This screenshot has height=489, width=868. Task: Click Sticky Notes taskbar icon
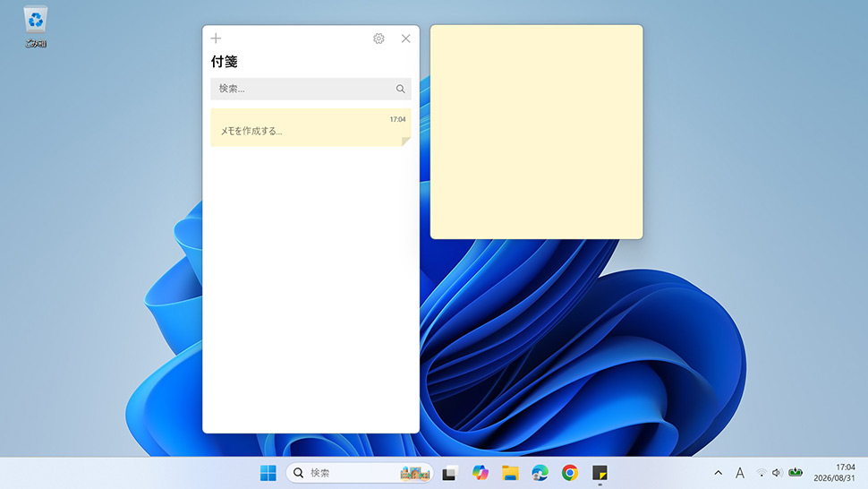600,473
